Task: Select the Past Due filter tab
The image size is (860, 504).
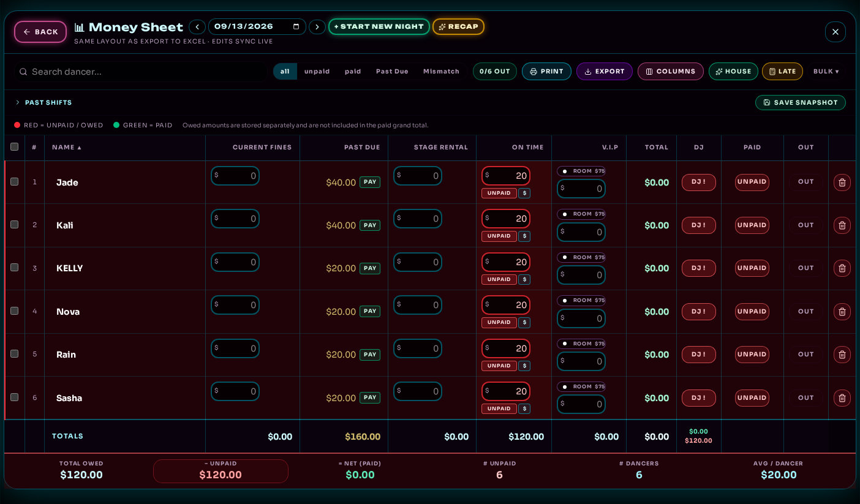Action: click(x=392, y=72)
